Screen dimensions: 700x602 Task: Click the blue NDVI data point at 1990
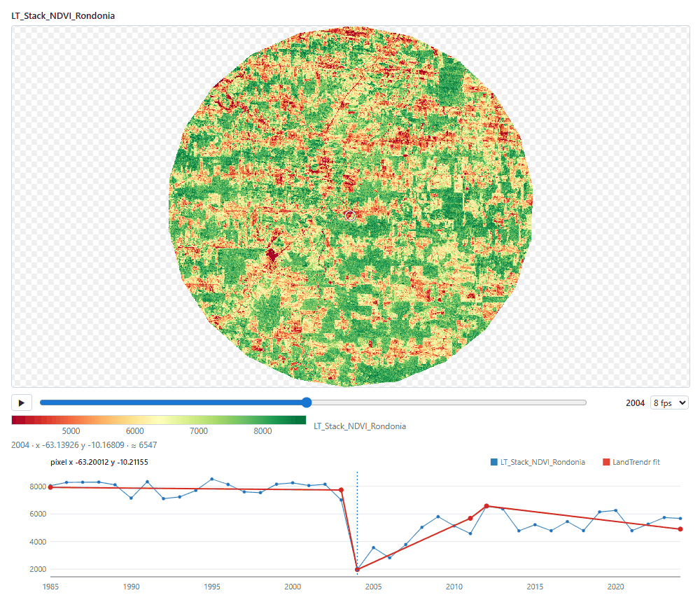[x=132, y=498]
